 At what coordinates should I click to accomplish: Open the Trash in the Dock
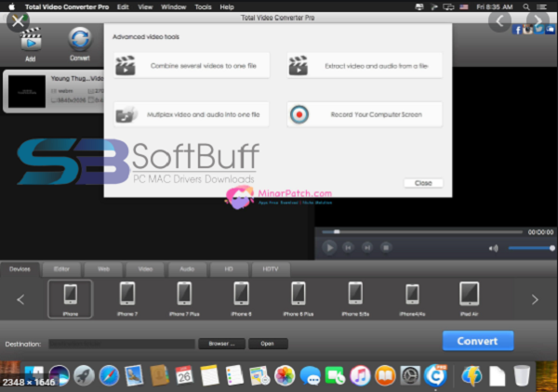point(522,375)
